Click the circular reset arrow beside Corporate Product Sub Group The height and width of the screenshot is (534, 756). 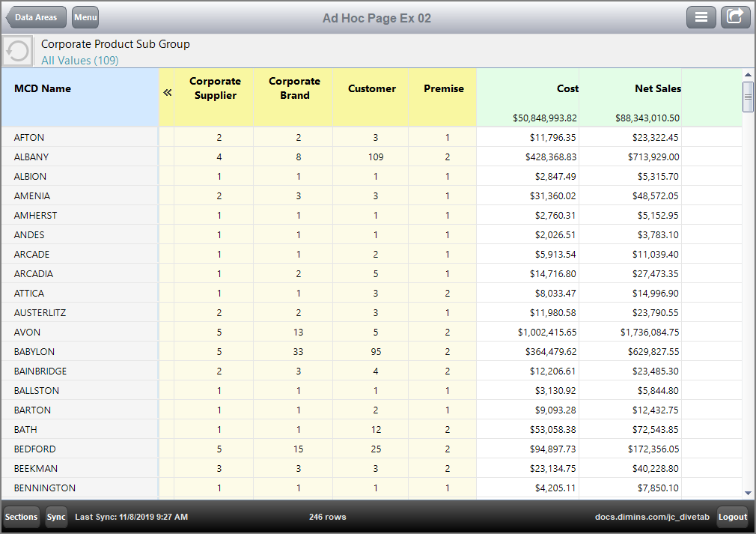[16, 50]
